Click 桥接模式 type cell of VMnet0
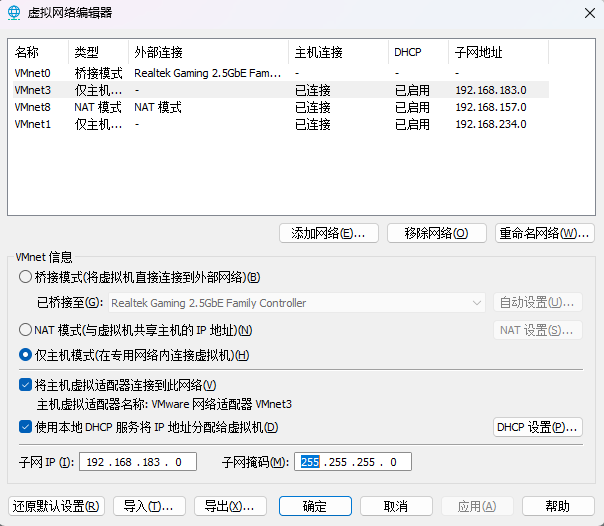This screenshot has width=604, height=526. point(99,73)
